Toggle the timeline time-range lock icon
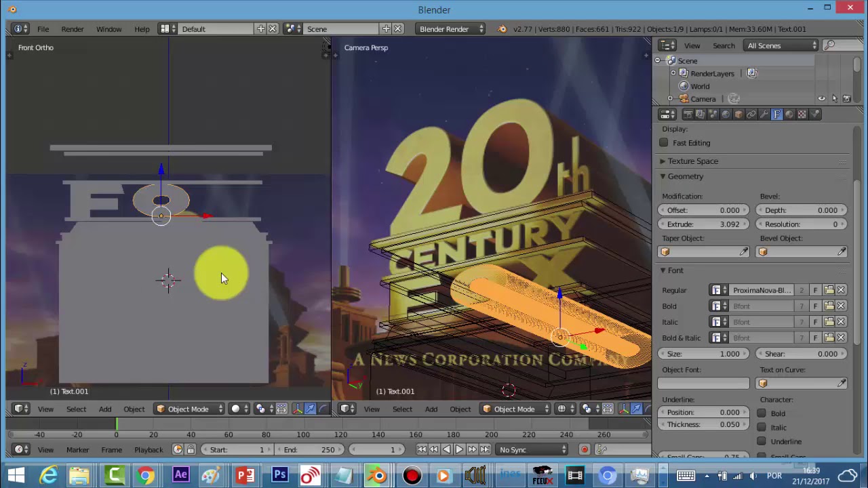 pos(191,449)
